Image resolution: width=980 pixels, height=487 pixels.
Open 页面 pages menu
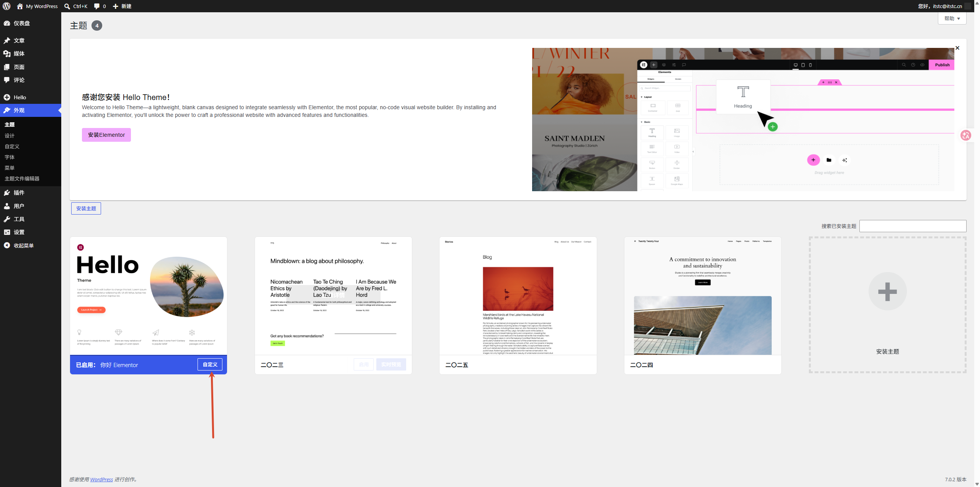(31, 67)
